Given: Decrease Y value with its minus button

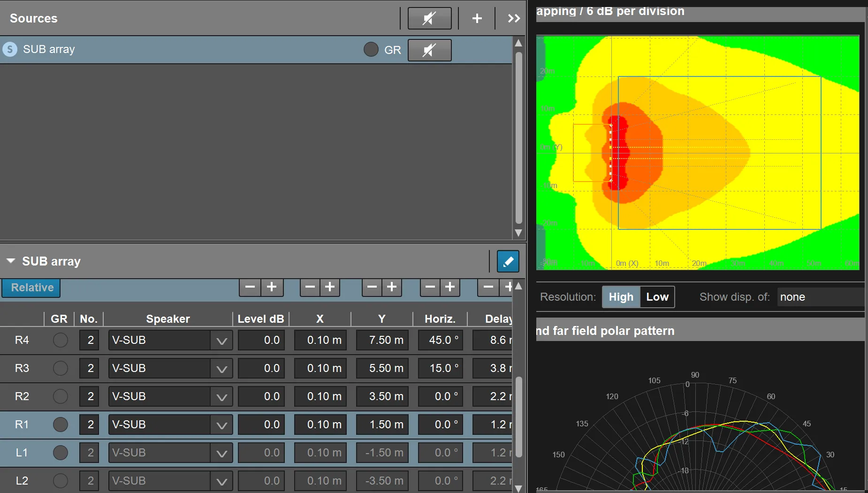Looking at the screenshot, I should click(372, 287).
